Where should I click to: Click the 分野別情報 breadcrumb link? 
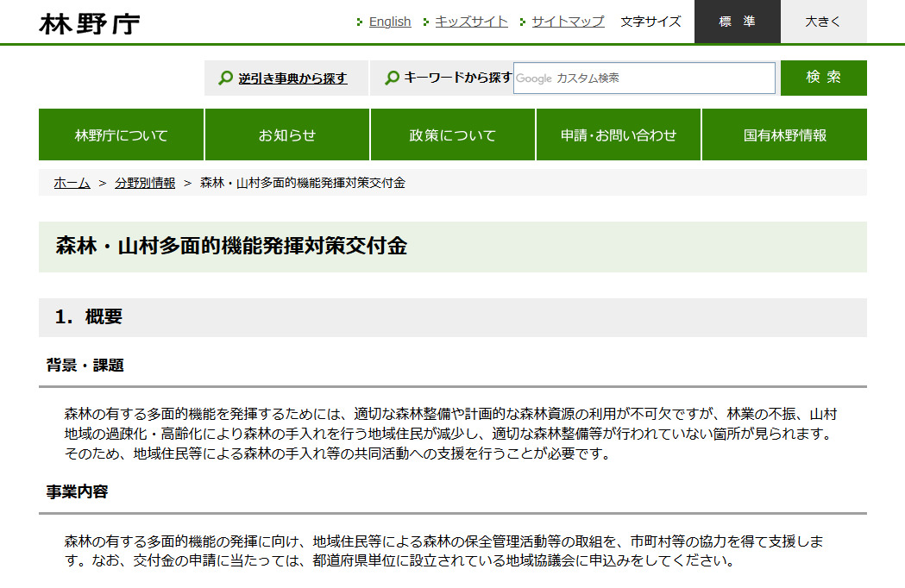coord(145,183)
